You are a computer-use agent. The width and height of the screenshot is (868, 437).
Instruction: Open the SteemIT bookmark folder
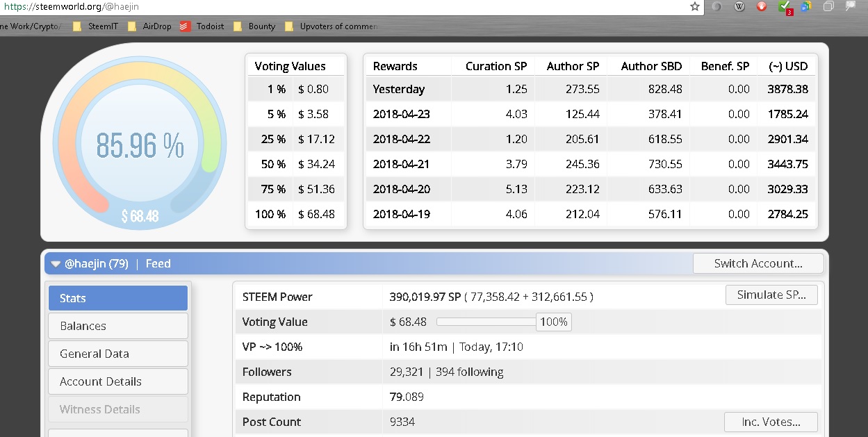click(95, 26)
